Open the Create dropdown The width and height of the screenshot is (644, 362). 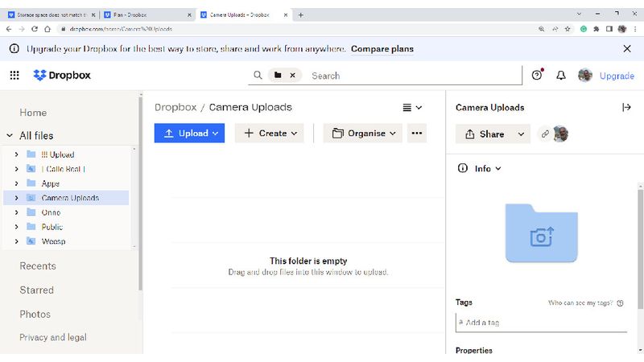tap(270, 133)
